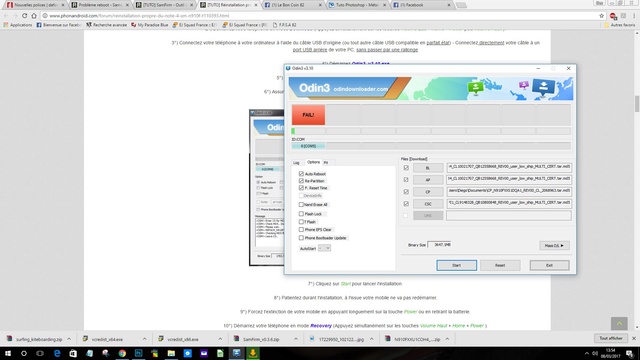Switch to the Le Bon Coin browser tab
The width and height of the screenshot is (640, 360).
(x=293, y=5)
